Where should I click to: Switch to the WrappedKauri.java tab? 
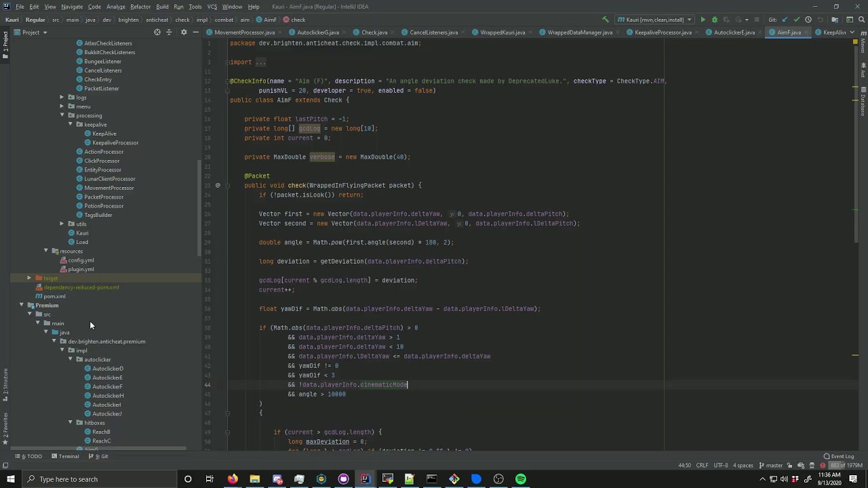[502, 33]
